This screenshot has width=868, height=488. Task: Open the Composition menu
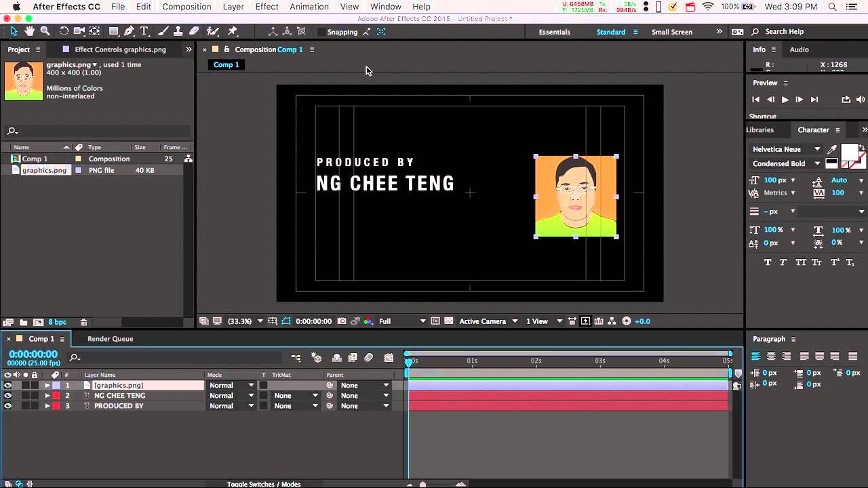(x=186, y=7)
